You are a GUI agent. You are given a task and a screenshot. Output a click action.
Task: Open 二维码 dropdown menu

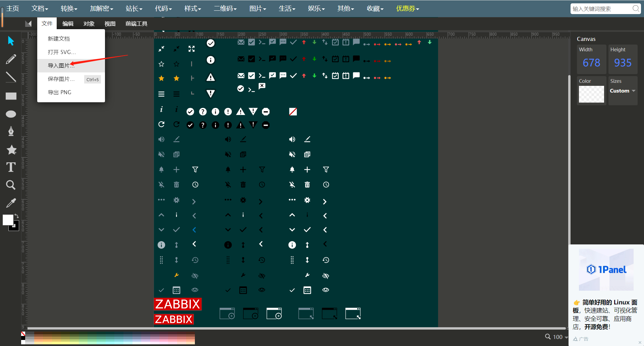(x=225, y=8)
